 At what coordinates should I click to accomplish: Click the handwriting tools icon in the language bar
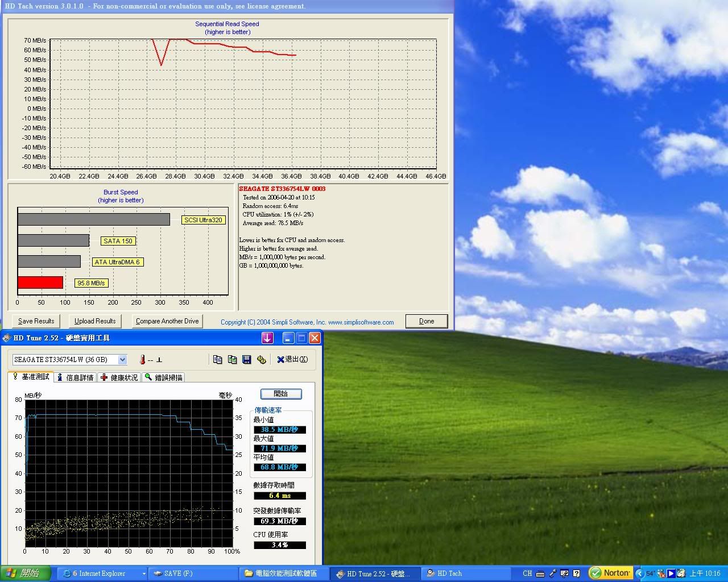tap(565, 573)
